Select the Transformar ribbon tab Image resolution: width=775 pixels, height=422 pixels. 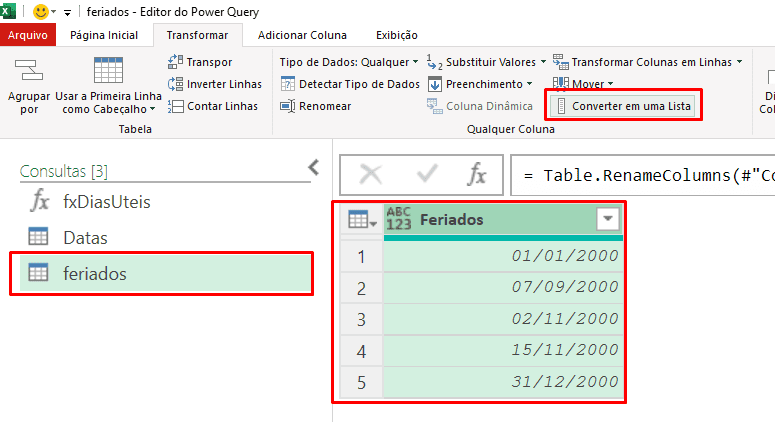tap(197, 35)
